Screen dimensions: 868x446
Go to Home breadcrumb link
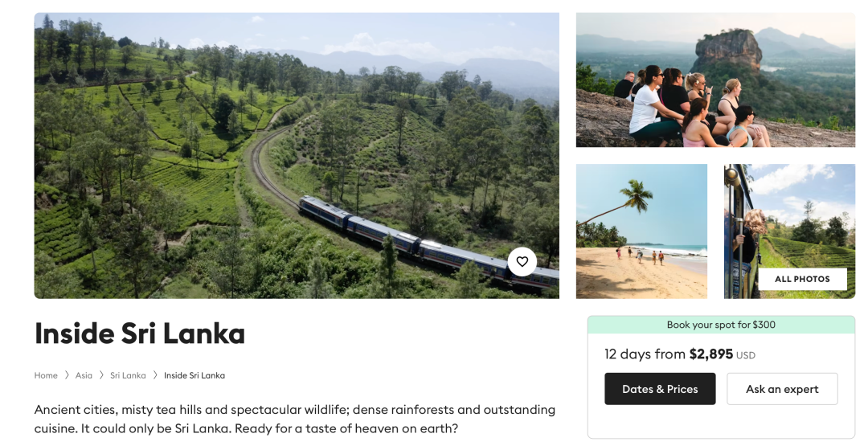[46, 375]
